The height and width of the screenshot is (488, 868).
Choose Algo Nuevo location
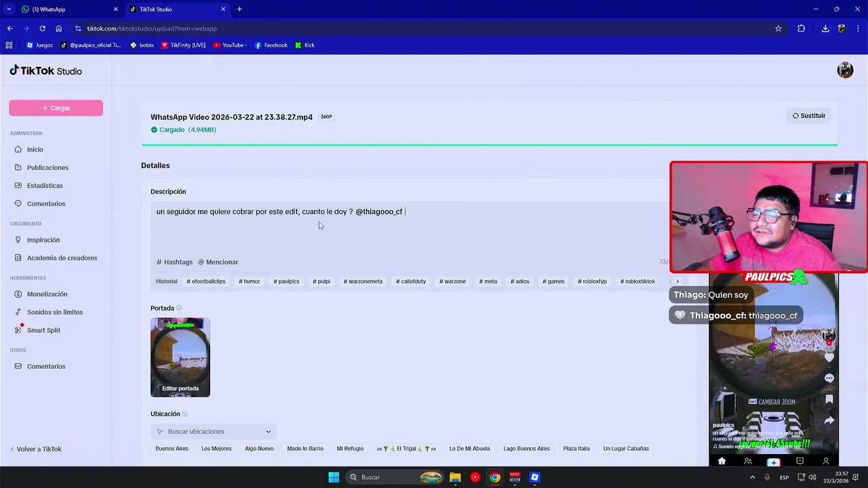[x=259, y=449]
